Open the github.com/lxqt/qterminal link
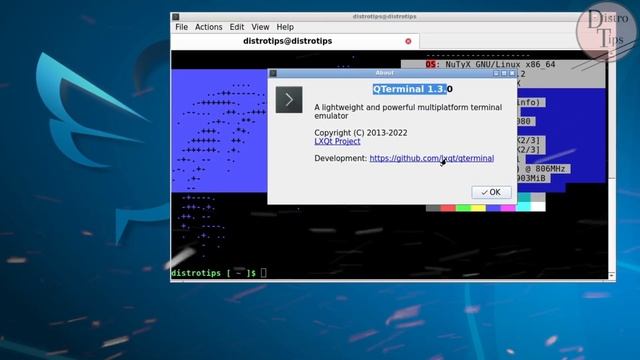640x360 pixels. pos(431,158)
